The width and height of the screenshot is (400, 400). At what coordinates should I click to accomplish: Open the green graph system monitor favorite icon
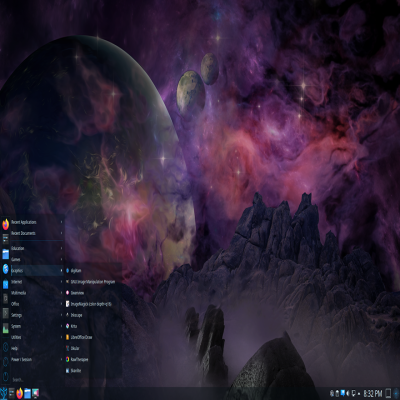5,329
